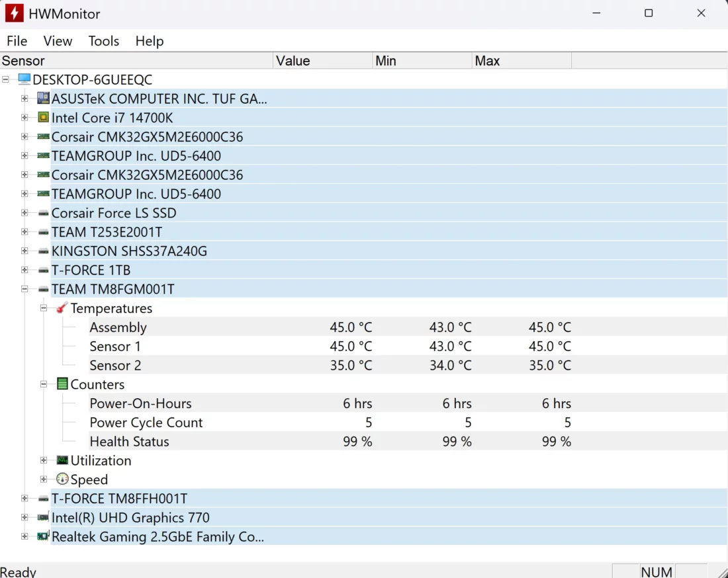Click the Sensor 2 value 35.0 °C
Viewport: 728px width, 578px height.
coord(351,366)
